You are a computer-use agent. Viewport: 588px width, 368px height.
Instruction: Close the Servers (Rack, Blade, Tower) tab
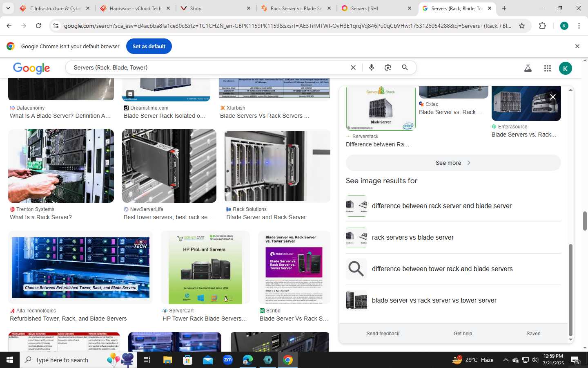[x=490, y=8]
